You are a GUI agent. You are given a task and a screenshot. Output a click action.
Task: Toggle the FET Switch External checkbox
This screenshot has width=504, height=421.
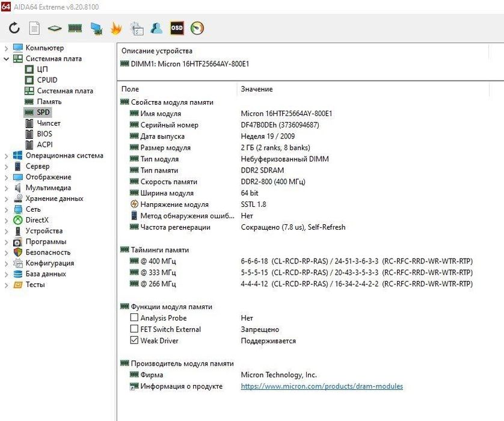coord(134,329)
